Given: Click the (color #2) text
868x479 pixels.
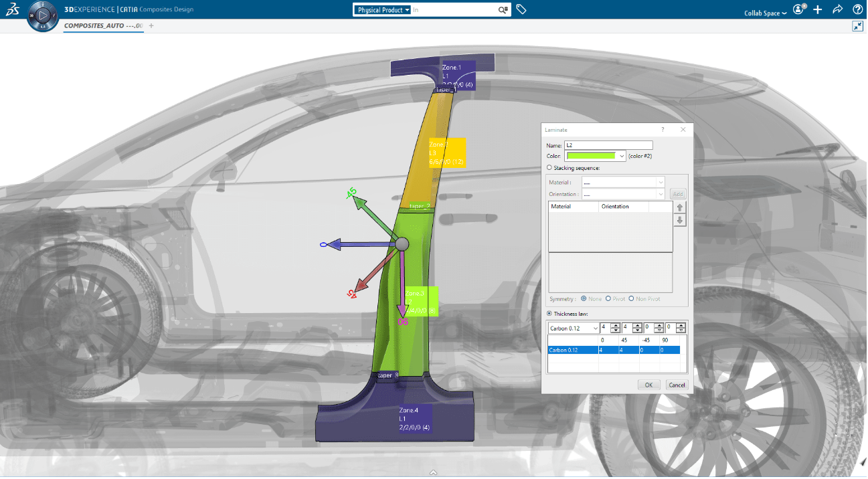Looking at the screenshot, I should click(640, 156).
